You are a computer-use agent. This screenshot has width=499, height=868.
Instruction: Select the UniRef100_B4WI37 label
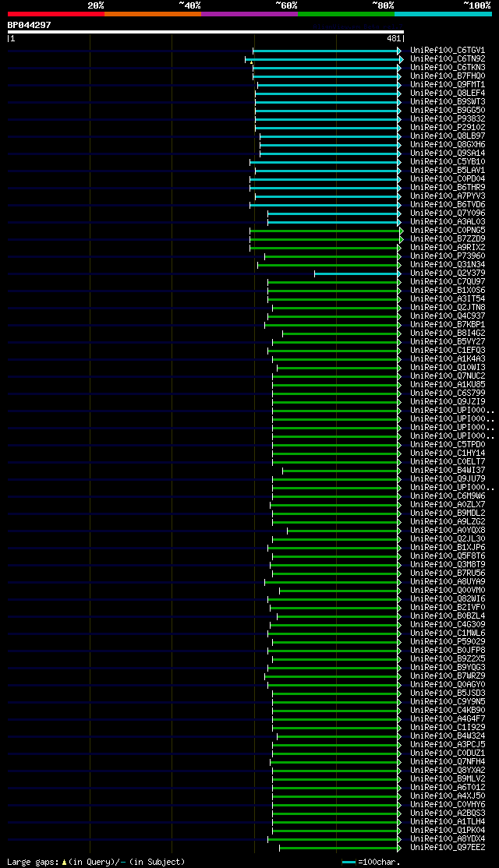click(x=448, y=471)
